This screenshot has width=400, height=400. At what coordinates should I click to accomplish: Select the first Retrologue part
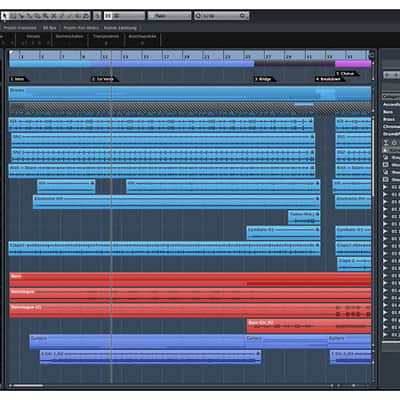tap(190, 295)
